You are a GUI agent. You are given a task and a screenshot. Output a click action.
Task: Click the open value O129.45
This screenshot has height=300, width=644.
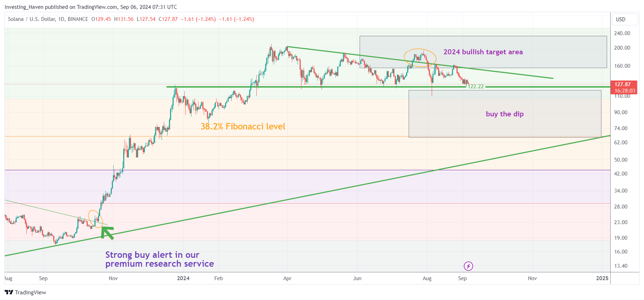[x=101, y=19]
